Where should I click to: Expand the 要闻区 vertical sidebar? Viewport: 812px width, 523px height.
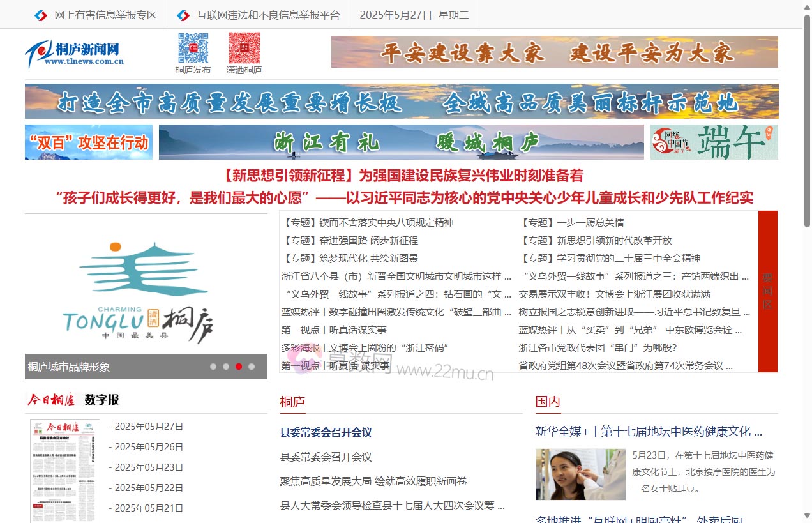coord(768,292)
